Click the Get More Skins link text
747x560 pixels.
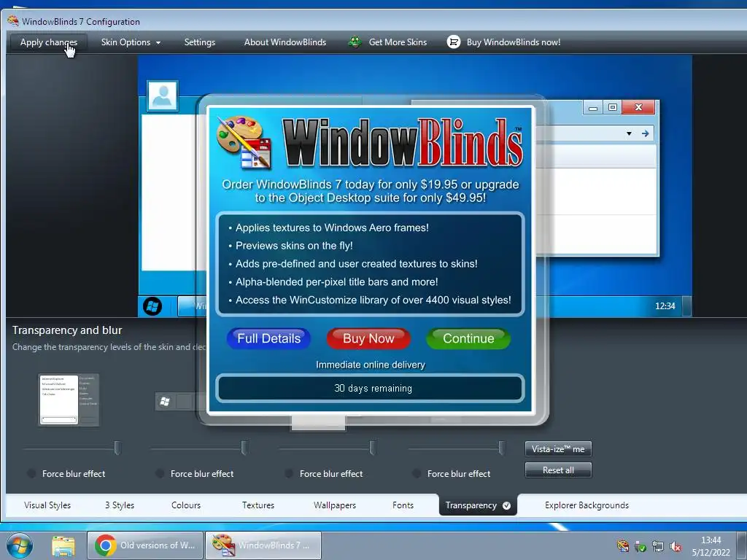click(x=398, y=42)
